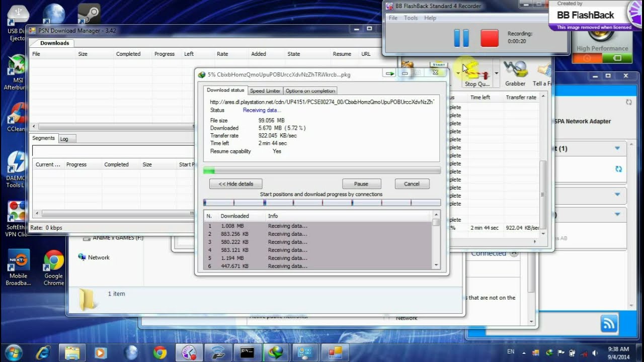Screen dimensions: 644x362
Task: Click Transfer rate column header in IDM
Action: [x=521, y=98]
